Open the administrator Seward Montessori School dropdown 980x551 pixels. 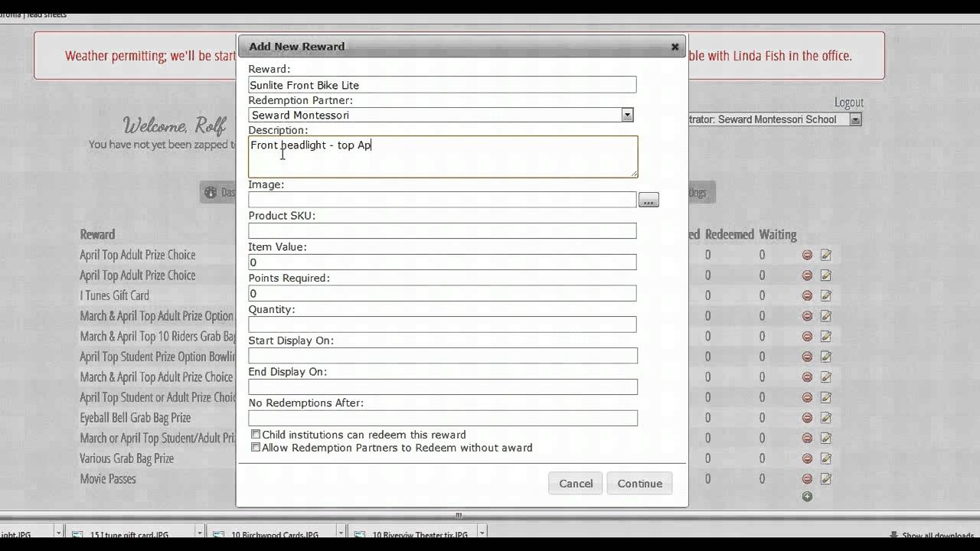click(x=855, y=119)
